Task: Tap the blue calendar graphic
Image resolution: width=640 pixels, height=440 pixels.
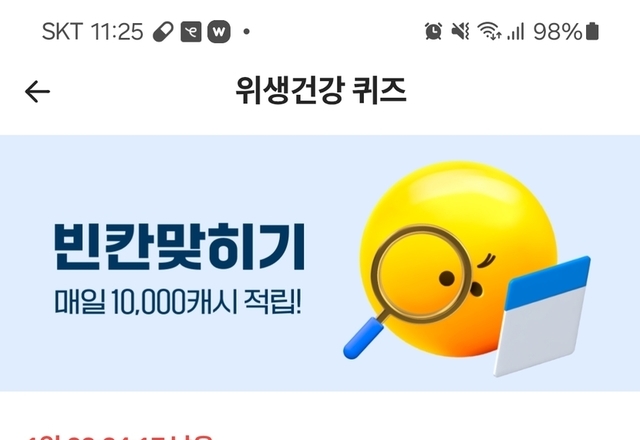Action: [x=542, y=316]
